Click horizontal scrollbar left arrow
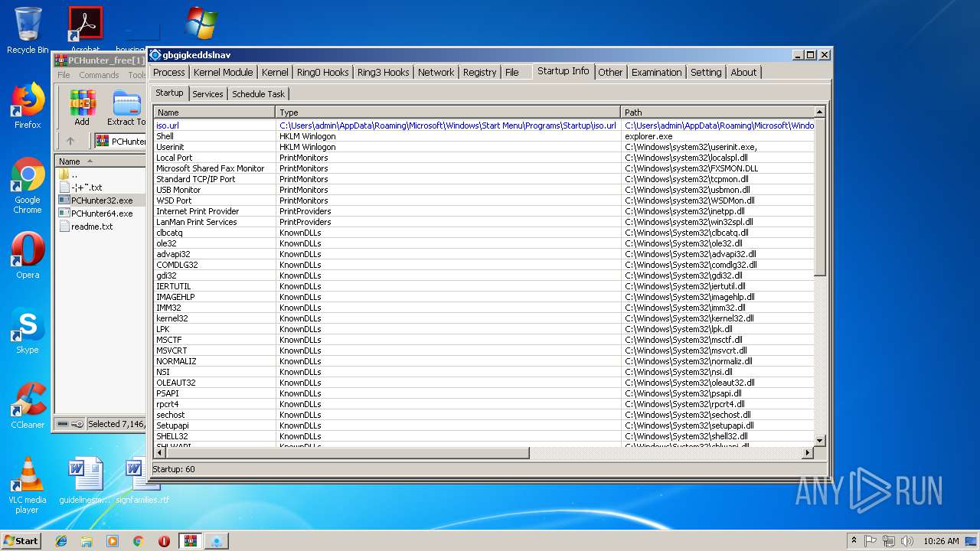The width and height of the screenshot is (980, 551). click(x=159, y=453)
